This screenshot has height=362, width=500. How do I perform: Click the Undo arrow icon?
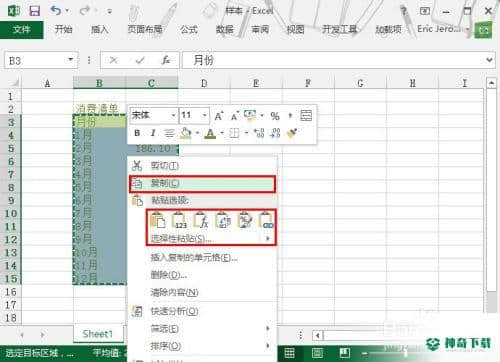(56, 11)
